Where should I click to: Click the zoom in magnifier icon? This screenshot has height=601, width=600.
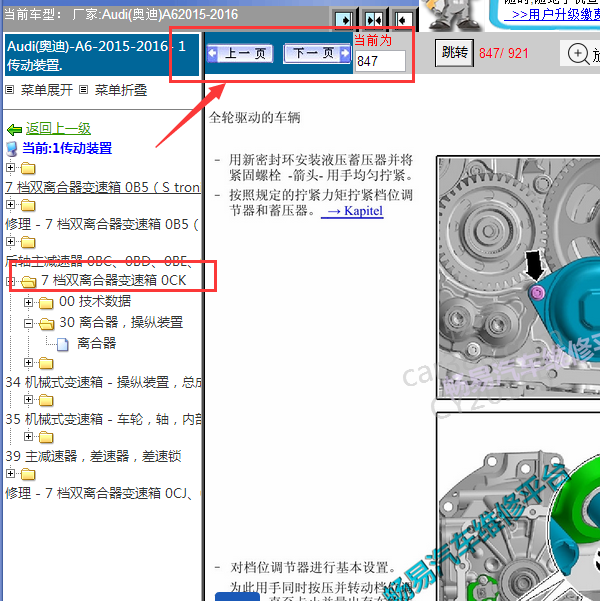578,54
